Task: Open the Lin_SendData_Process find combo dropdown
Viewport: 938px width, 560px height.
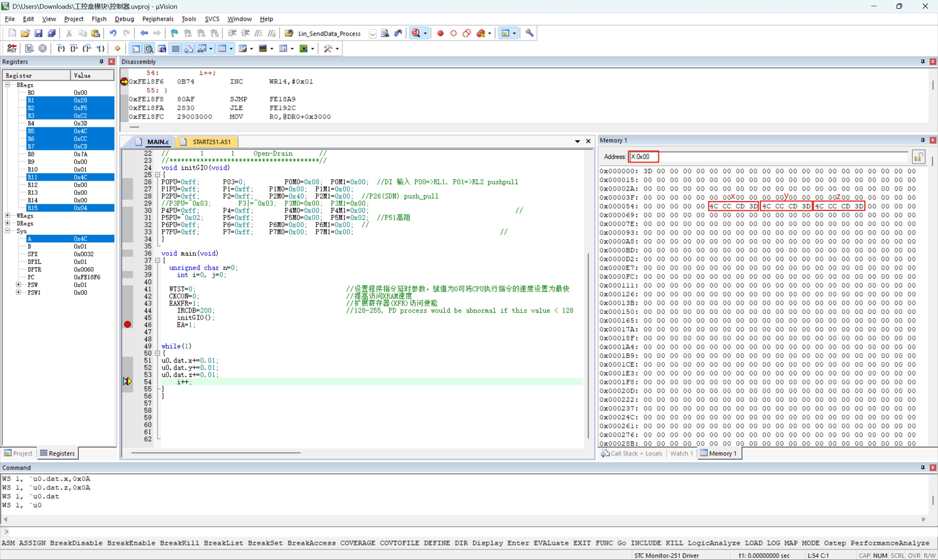Action: point(372,34)
